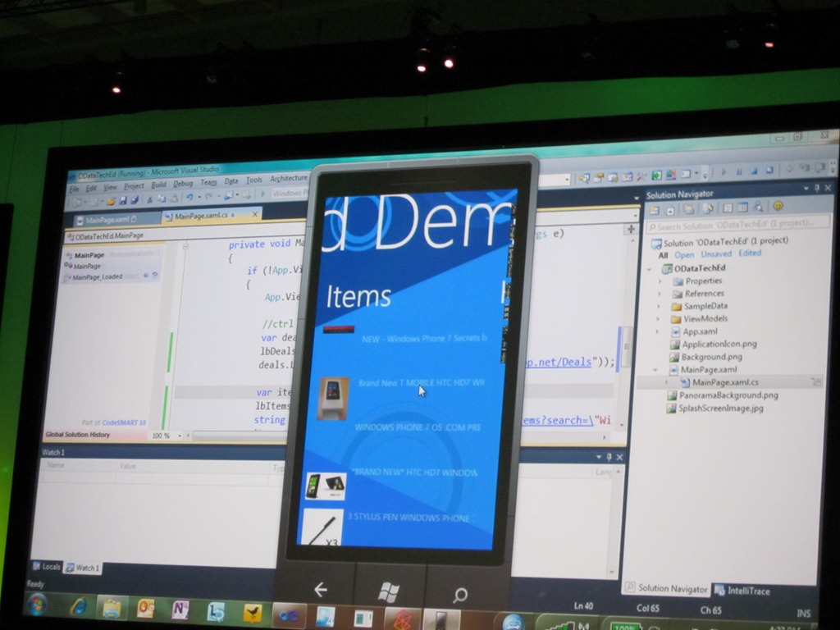
Task: Expand the References node
Action: pos(660,294)
